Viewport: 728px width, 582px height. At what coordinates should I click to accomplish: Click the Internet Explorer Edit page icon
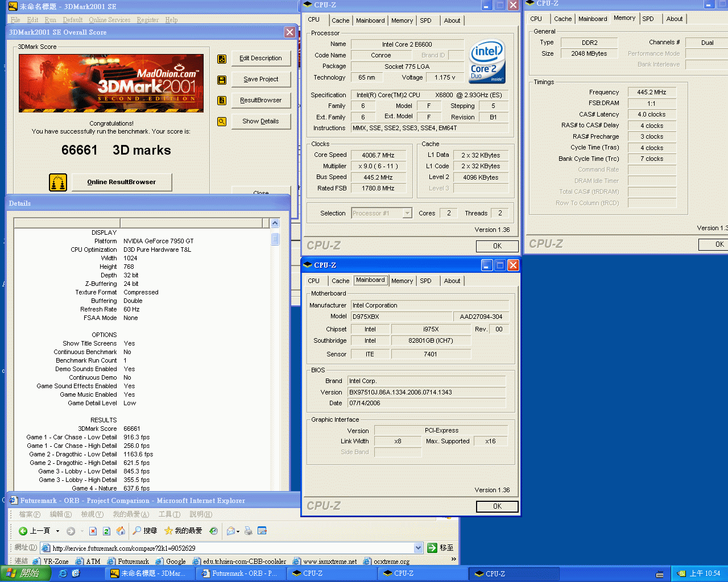coord(262,531)
